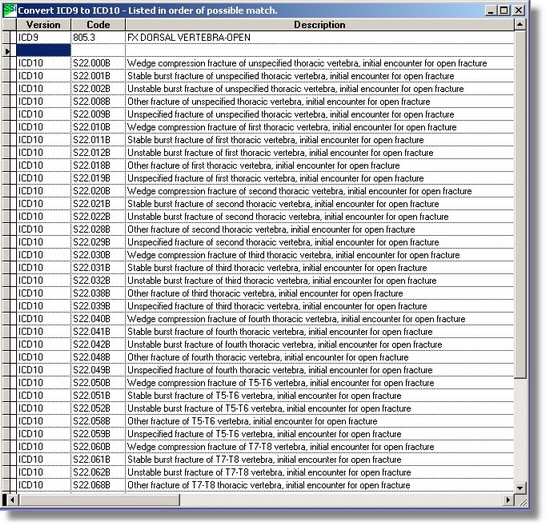
Task: Select the ICD9 code 805.3 cell
Action: 98,38
